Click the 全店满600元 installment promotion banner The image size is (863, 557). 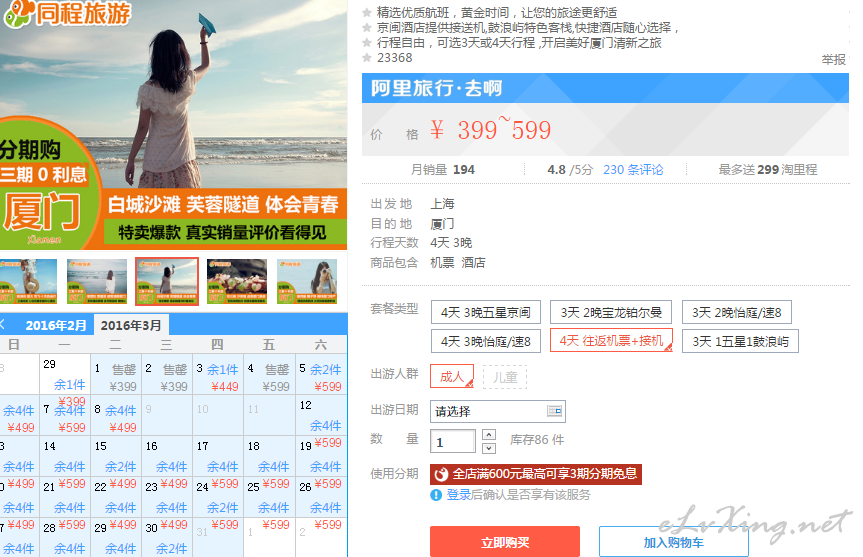click(536, 474)
